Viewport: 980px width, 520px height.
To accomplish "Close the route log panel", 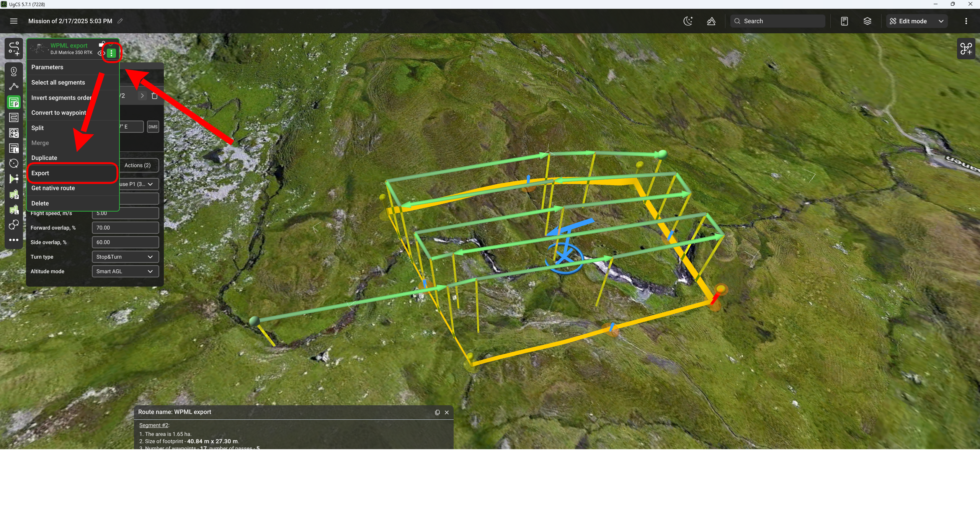I will (x=447, y=412).
